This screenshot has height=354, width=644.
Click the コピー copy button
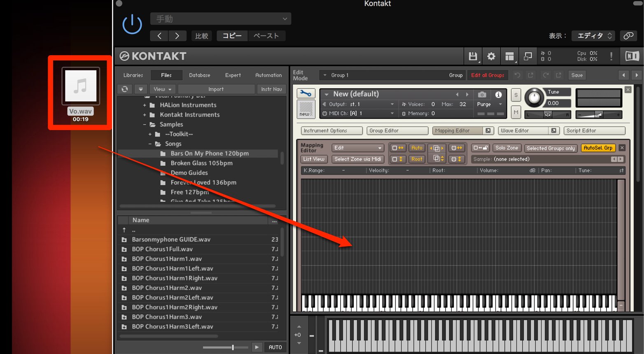pos(232,36)
